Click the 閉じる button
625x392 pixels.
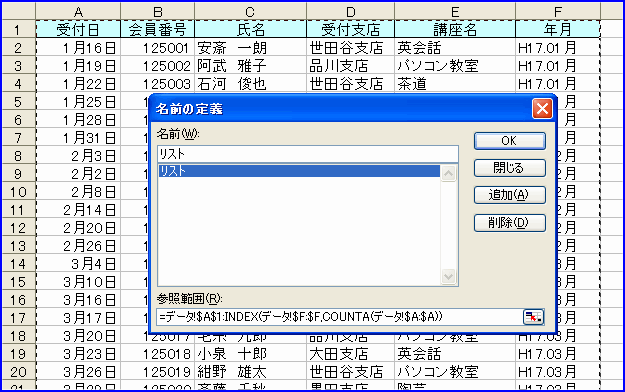coord(509,168)
